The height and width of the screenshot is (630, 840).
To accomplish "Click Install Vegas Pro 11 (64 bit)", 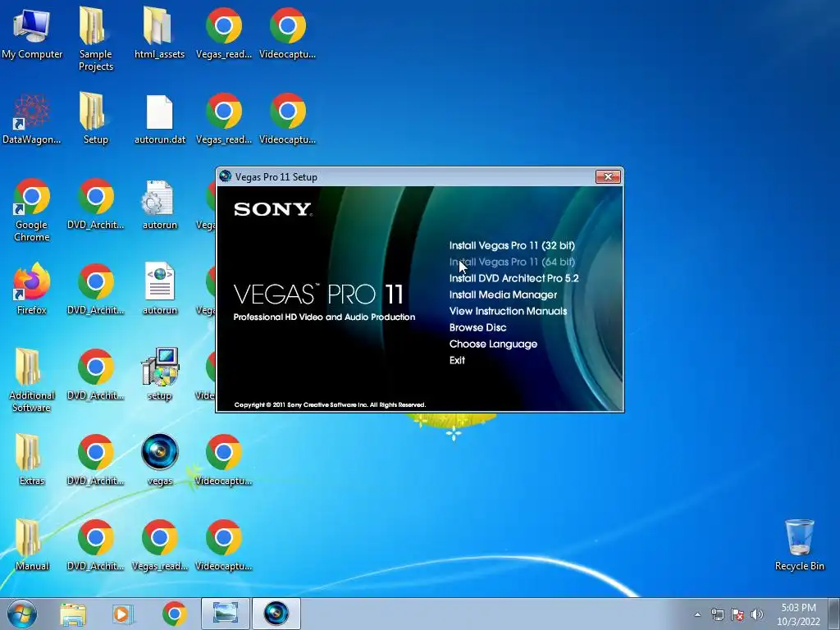I will click(x=512, y=262).
